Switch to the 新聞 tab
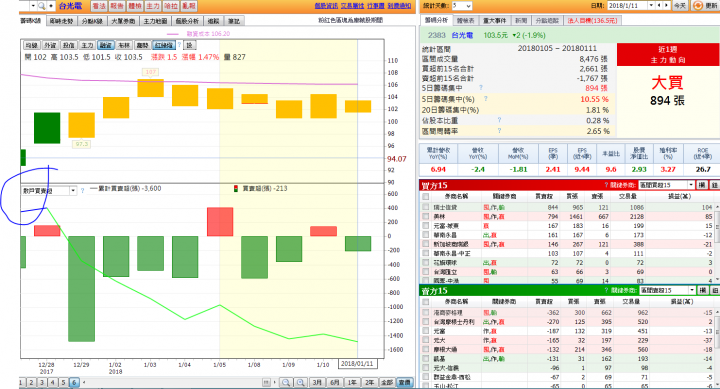 pyautogui.click(x=521, y=21)
